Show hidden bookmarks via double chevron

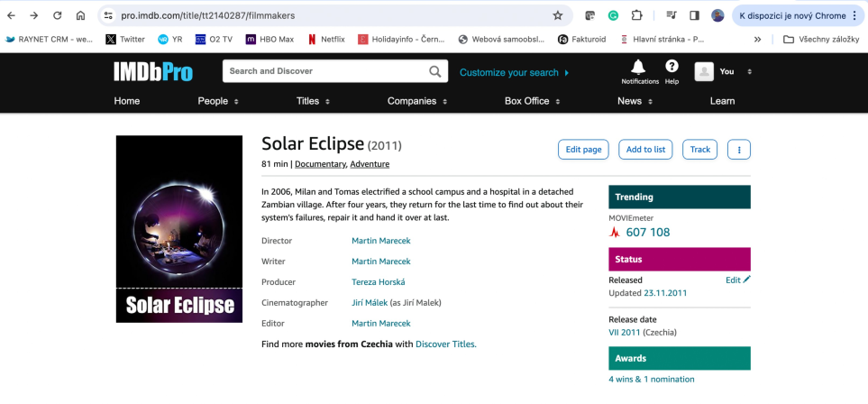757,40
